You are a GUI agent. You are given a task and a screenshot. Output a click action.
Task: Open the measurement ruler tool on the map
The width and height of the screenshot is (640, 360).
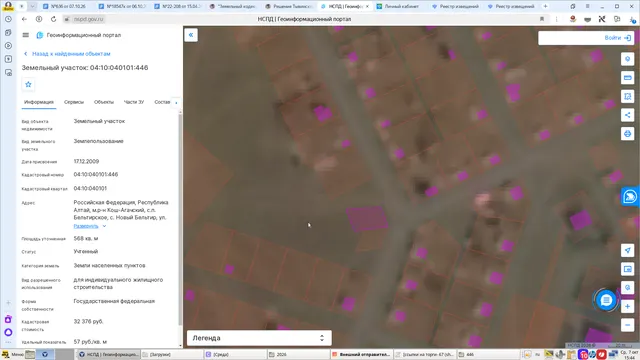(627, 78)
